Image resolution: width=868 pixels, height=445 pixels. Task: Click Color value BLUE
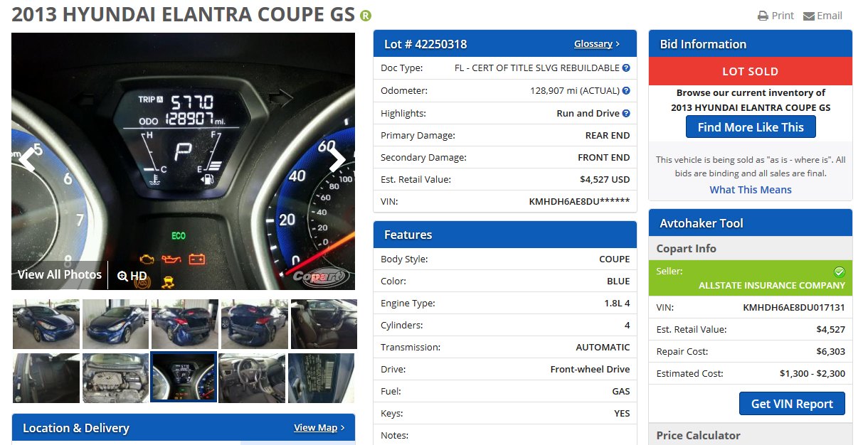[x=618, y=281]
